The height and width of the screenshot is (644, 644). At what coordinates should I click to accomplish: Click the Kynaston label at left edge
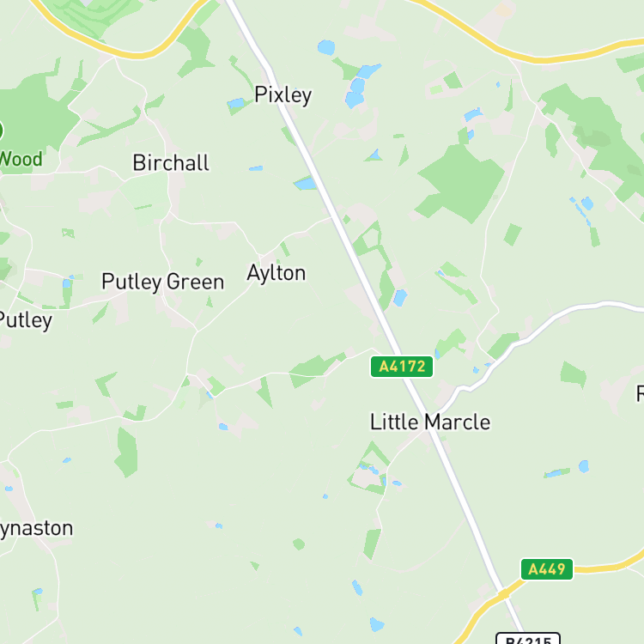coord(36,529)
